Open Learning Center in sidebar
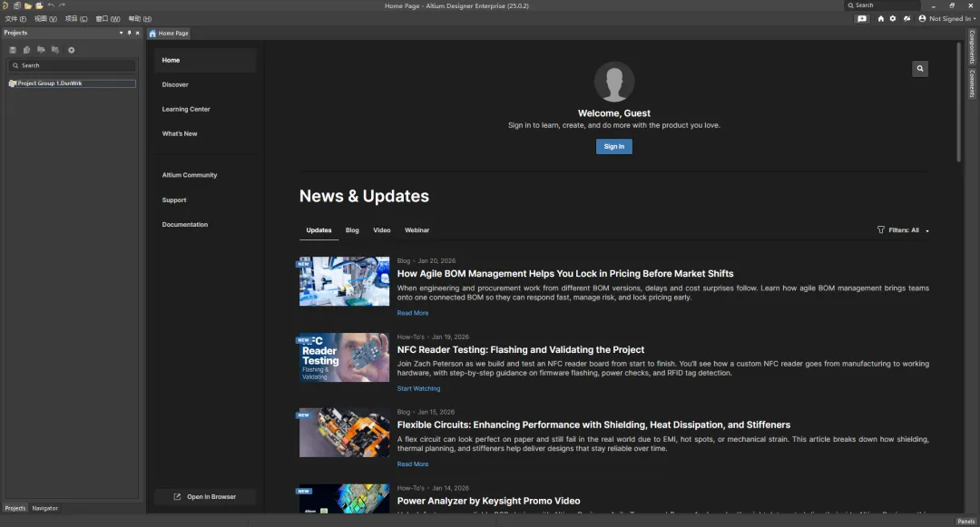Viewport: 980px width, 527px height. click(x=186, y=109)
